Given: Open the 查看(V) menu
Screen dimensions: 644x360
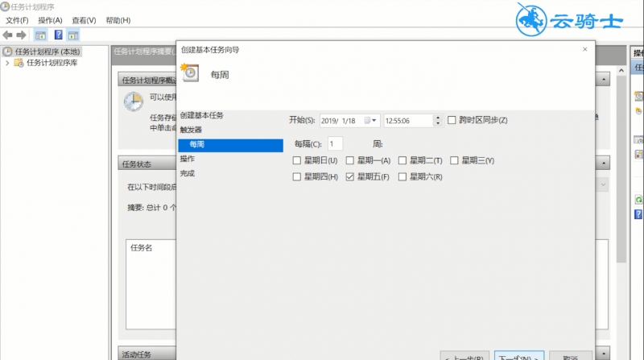Looking at the screenshot, I should (84, 20).
